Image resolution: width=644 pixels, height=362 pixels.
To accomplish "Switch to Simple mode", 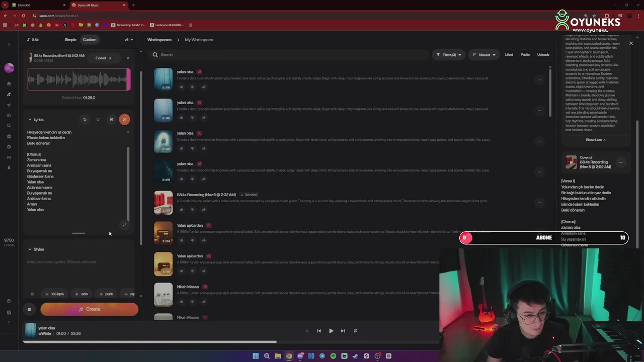I will point(70,40).
